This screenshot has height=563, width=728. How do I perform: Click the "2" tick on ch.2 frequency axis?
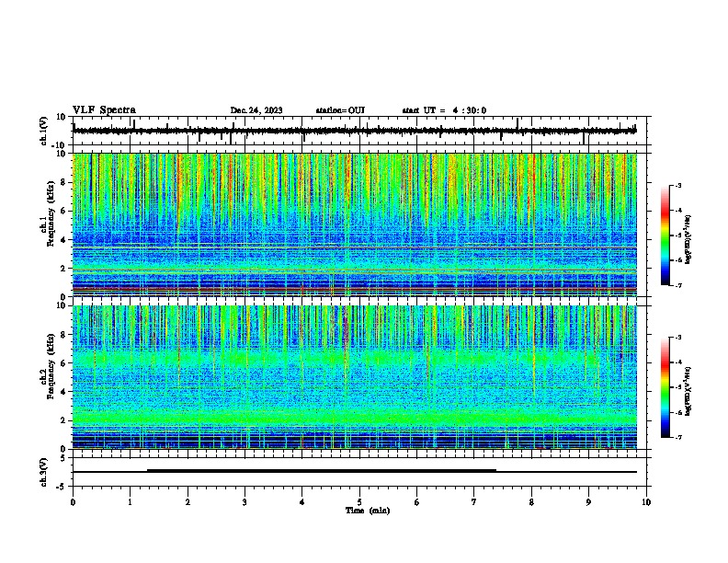coord(63,420)
